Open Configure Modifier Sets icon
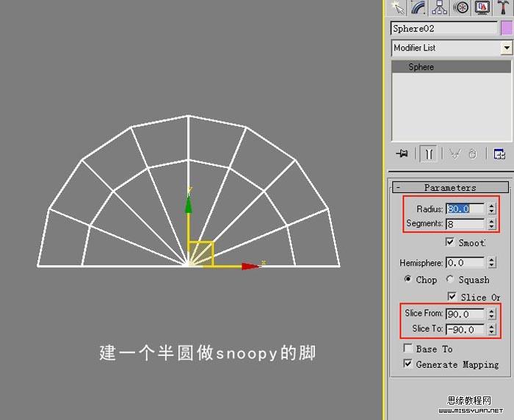The width and height of the screenshot is (514, 420). point(499,153)
